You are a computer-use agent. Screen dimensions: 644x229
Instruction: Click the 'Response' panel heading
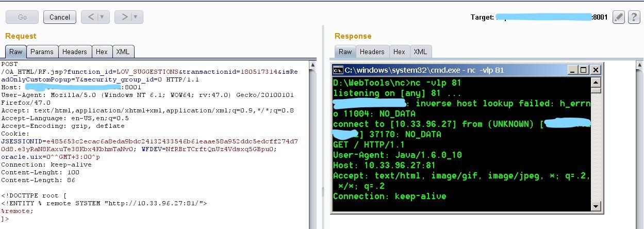(x=353, y=36)
